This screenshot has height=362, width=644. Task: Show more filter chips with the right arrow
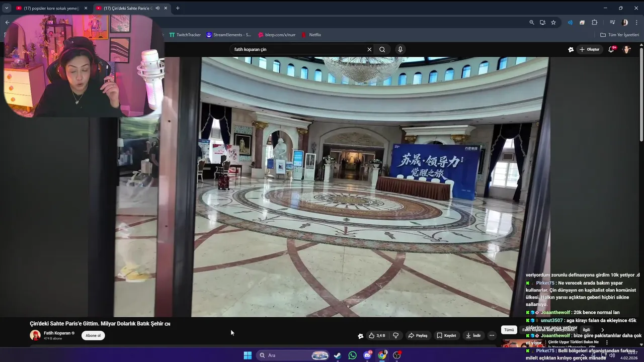pos(603,330)
